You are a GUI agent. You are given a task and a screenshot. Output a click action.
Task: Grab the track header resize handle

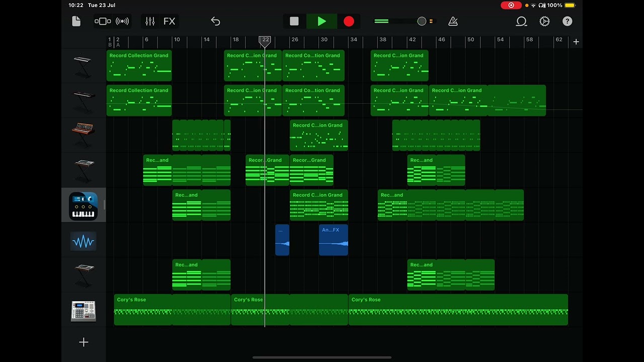(x=104, y=205)
